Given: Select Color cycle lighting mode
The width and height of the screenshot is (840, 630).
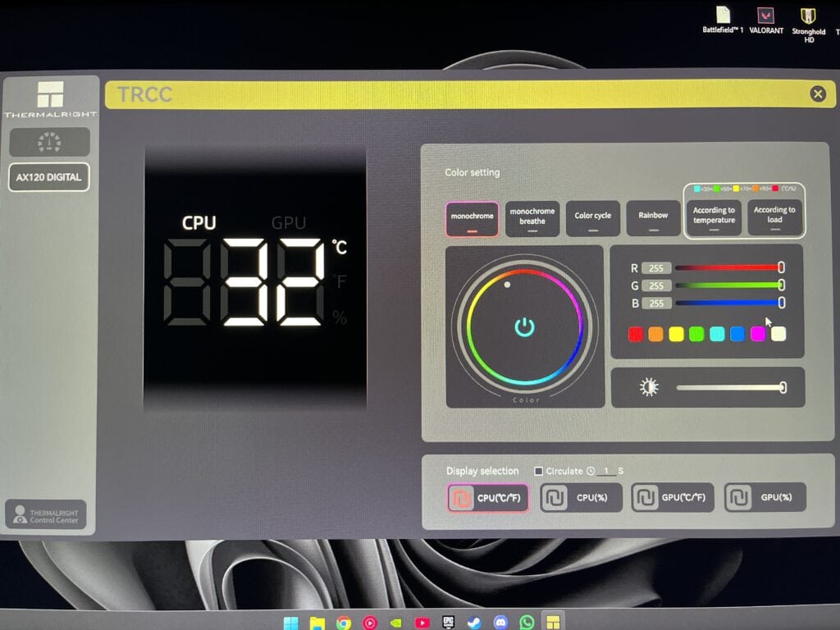Looking at the screenshot, I should (x=592, y=217).
